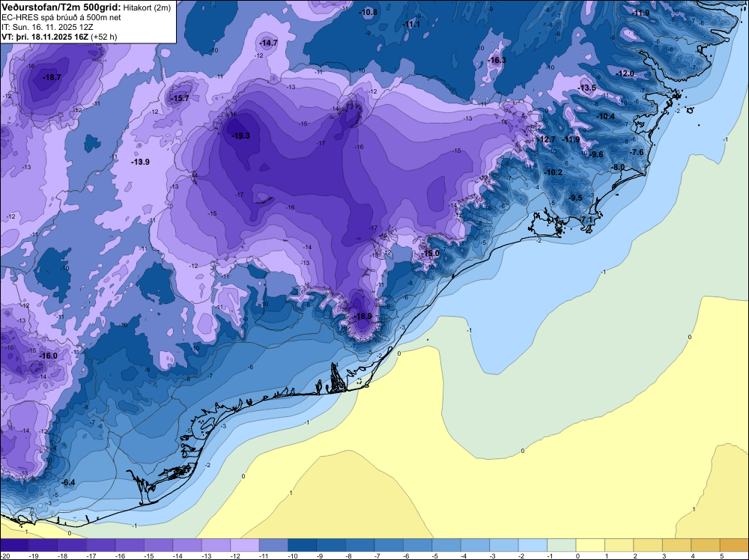The image size is (749, 560).
Task: Click darkest purple legend swatch left of -19
Action: tap(14, 545)
